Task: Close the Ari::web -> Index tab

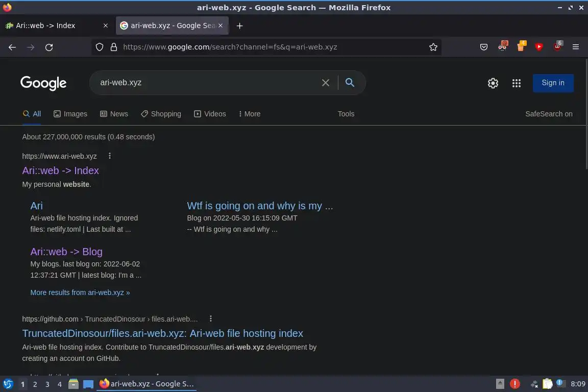Action: (105, 26)
